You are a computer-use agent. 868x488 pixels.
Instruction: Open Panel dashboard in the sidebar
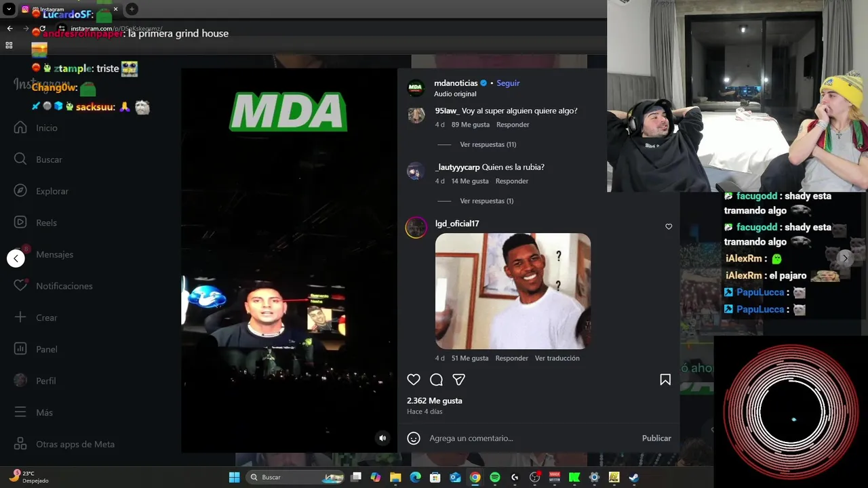[x=35, y=349]
